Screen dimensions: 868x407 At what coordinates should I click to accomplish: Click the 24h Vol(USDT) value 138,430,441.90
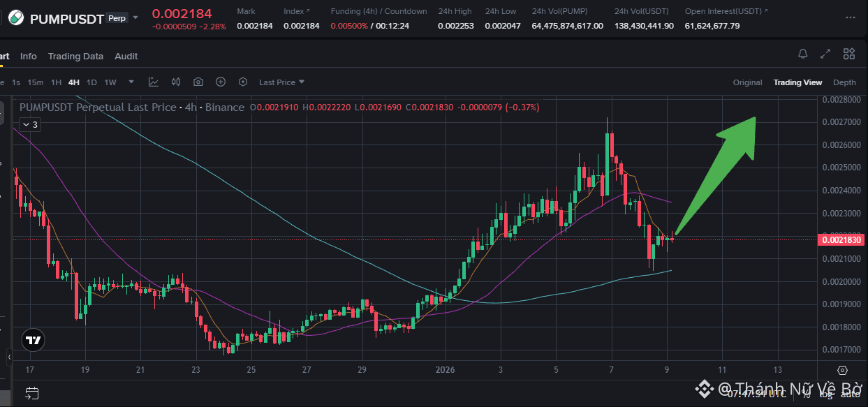[644, 26]
